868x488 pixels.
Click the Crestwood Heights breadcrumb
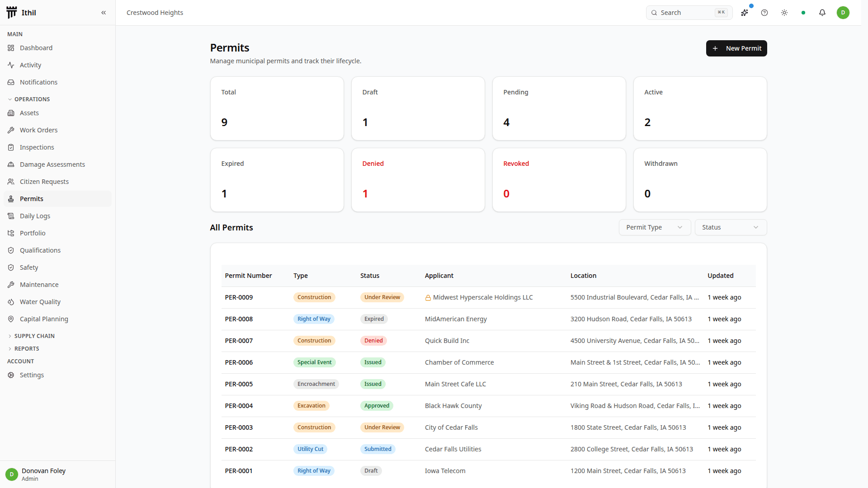(x=155, y=13)
